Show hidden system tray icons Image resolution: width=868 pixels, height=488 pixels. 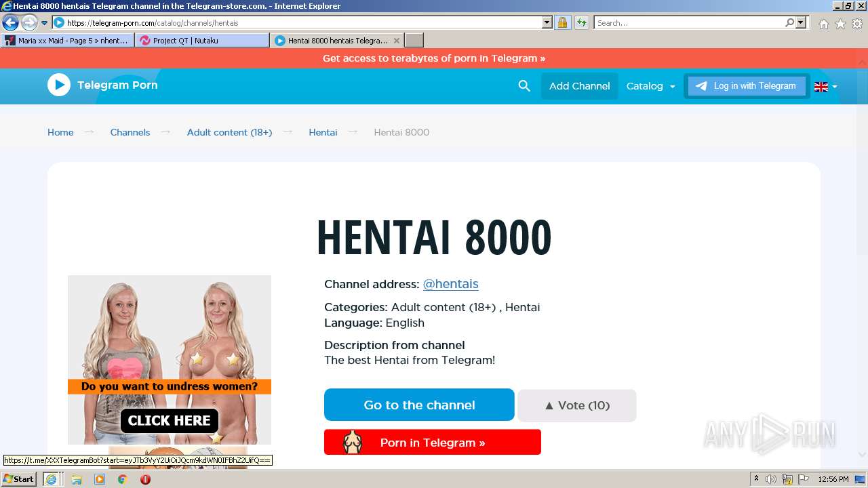pyautogui.click(x=756, y=479)
